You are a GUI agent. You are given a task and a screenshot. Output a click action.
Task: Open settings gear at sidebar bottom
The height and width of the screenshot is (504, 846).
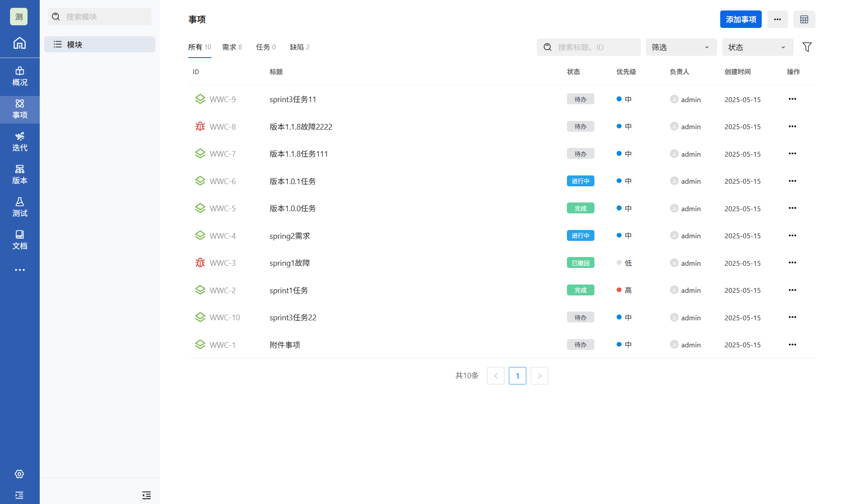click(19, 474)
